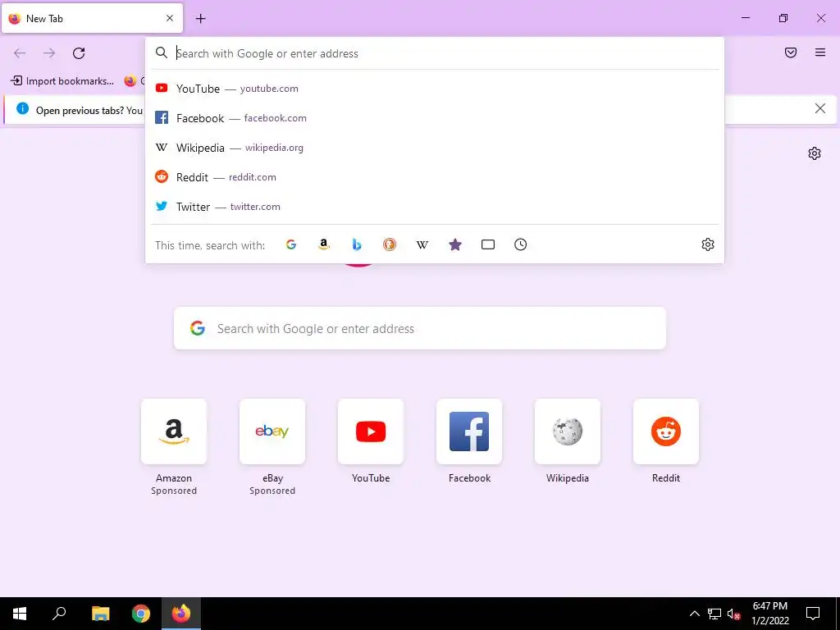Search this time with DuckDuckGo icon
840x630 pixels.
[x=390, y=244]
